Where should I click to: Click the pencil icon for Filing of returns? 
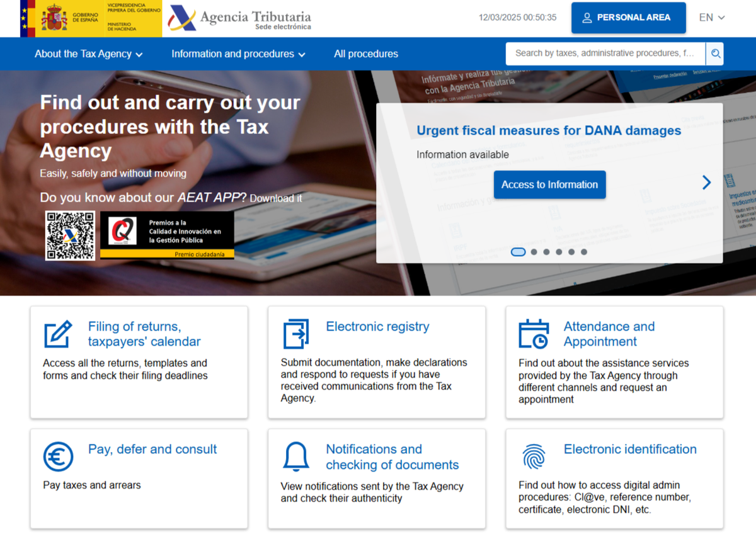(x=58, y=334)
